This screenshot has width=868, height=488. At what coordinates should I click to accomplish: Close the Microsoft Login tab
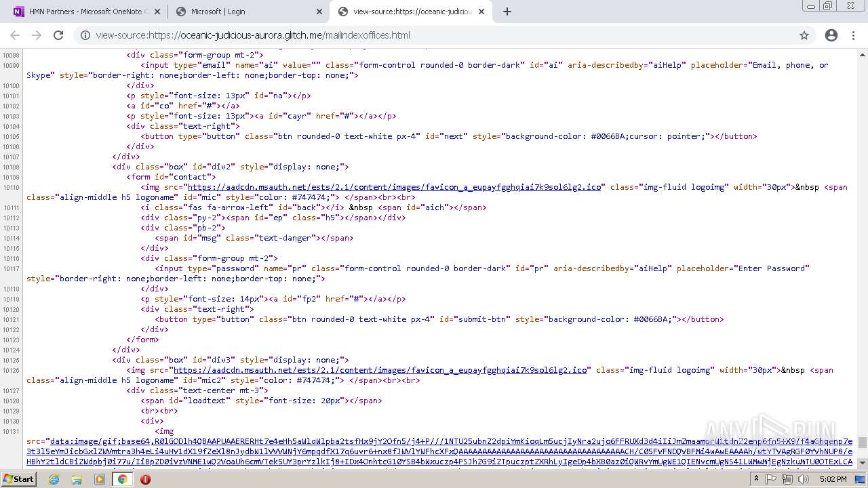[x=319, y=12]
